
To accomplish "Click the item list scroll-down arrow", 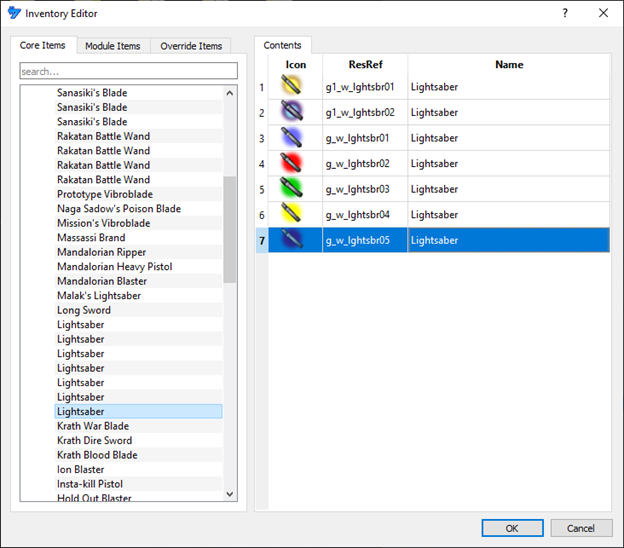I will click(230, 494).
